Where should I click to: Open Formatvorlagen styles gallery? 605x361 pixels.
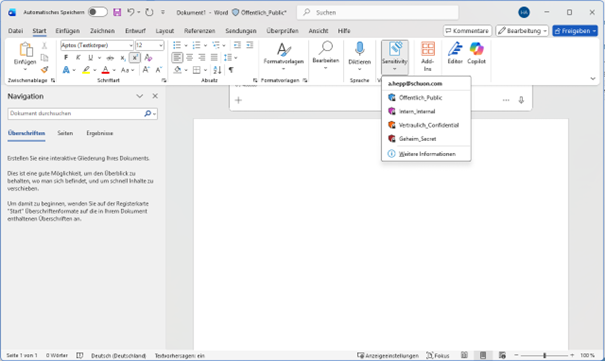click(284, 56)
